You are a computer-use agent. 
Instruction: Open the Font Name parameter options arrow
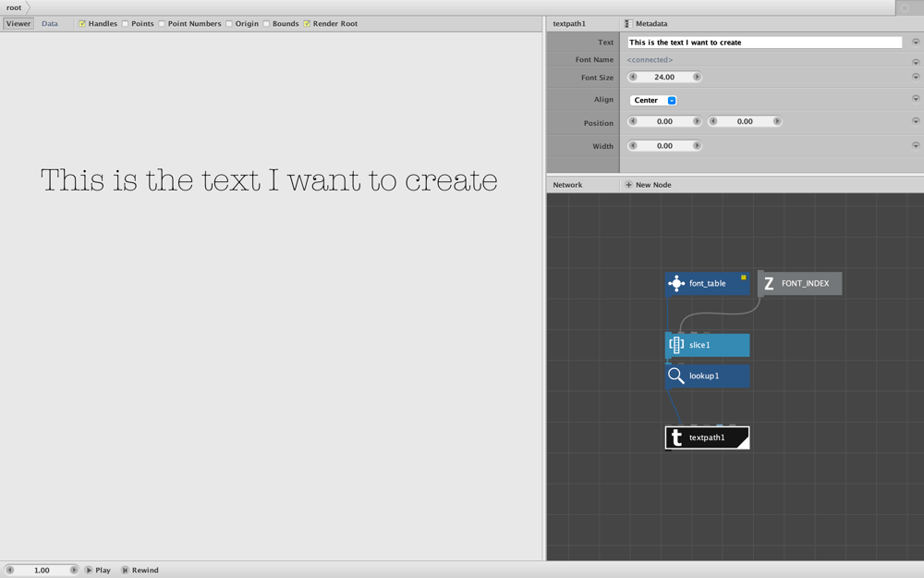click(915, 61)
